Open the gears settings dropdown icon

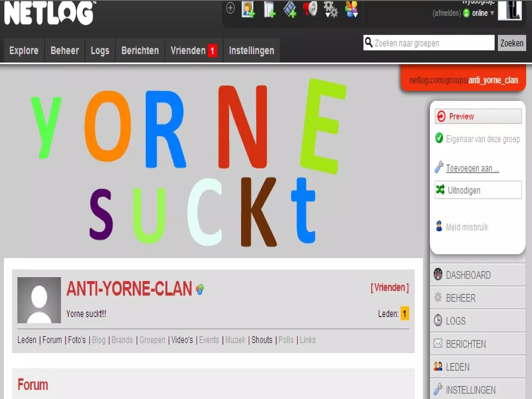(330, 9)
